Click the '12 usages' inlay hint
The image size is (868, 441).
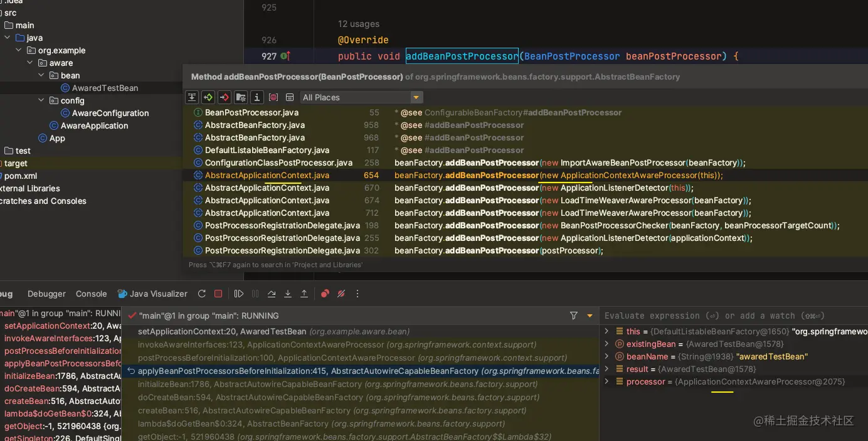click(x=359, y=24)
